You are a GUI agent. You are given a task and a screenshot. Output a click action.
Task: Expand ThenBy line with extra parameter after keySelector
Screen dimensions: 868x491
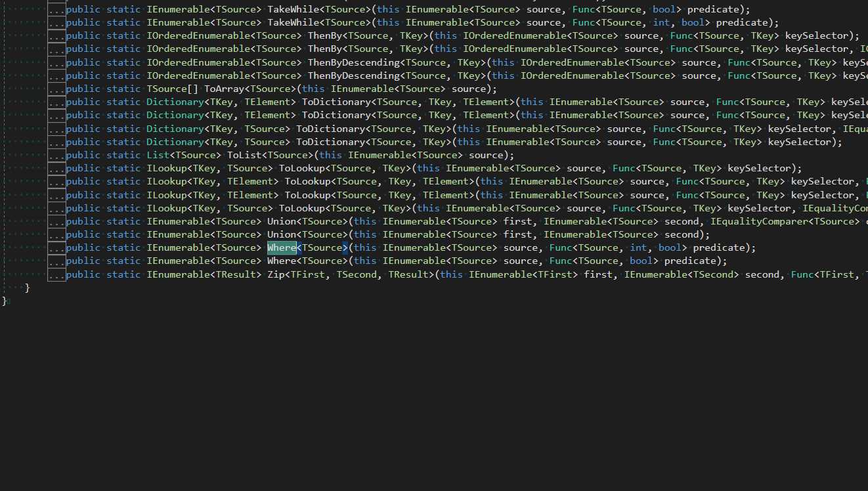[x=56, y=49]
